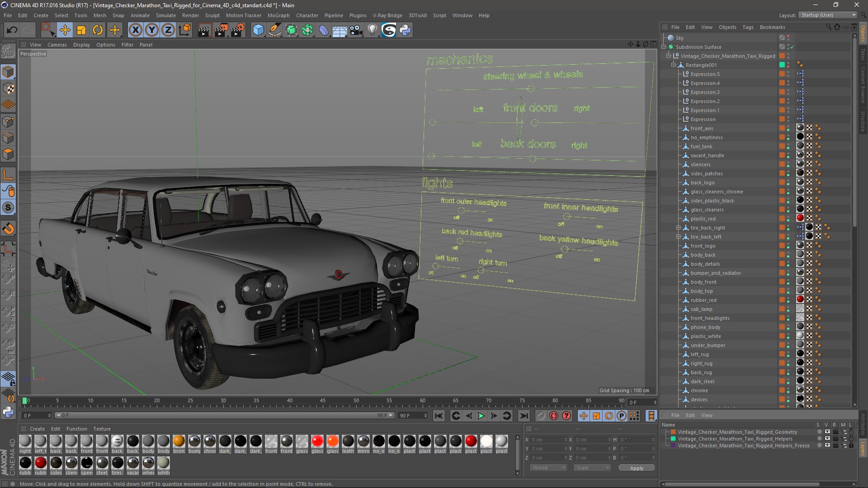868x488 pixels.
Task: Click the Python script icon in toolbar
Action: point(405,30)
